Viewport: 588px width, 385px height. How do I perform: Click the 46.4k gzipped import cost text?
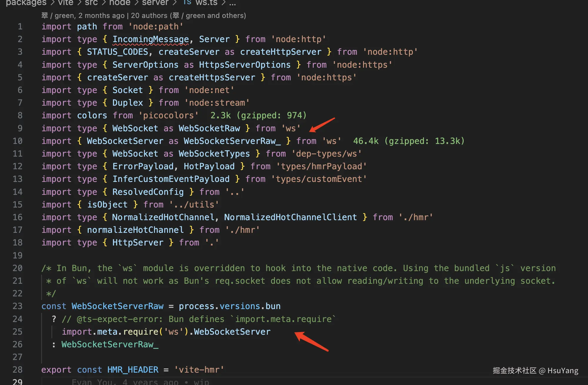pos(408,141)
